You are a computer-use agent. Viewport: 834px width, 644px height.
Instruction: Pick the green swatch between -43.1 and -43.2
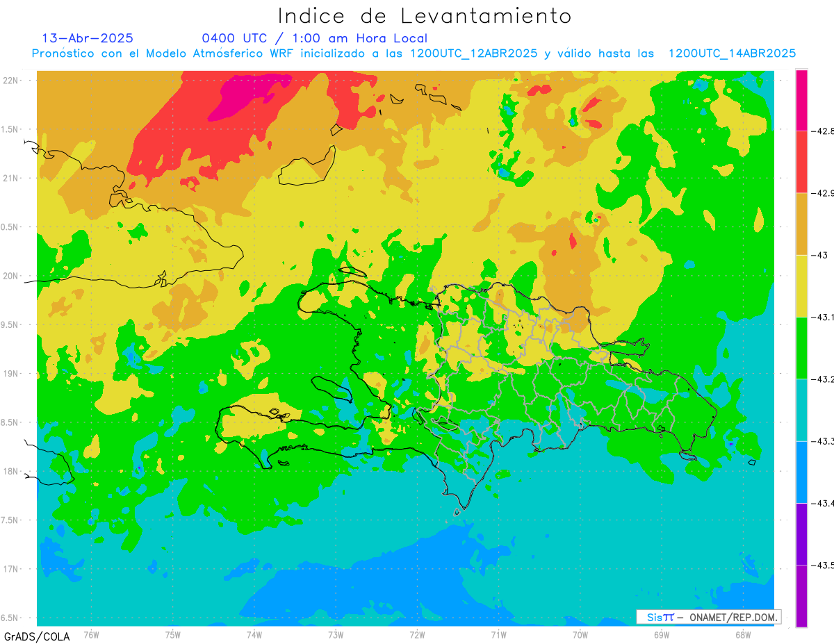[x=801, y=347]
